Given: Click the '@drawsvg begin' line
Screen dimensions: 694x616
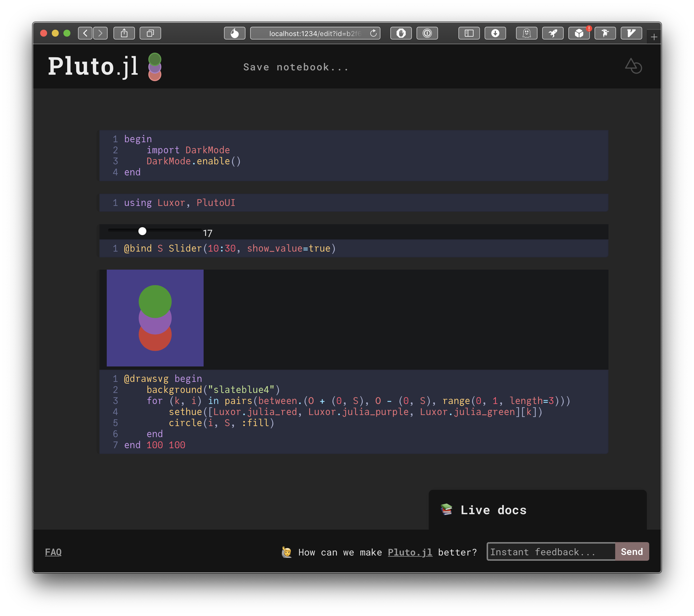Looking at the screenshot, I should [163, 378].
